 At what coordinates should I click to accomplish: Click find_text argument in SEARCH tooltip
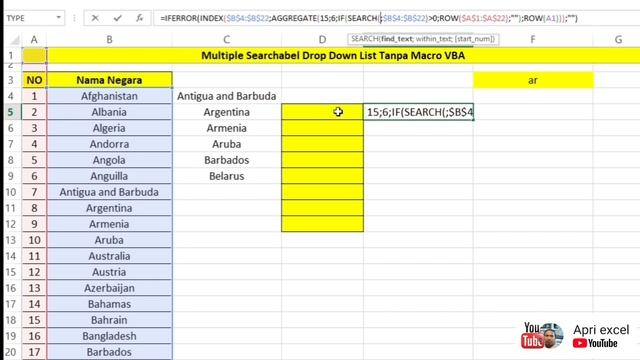click(x=396, y=39)
